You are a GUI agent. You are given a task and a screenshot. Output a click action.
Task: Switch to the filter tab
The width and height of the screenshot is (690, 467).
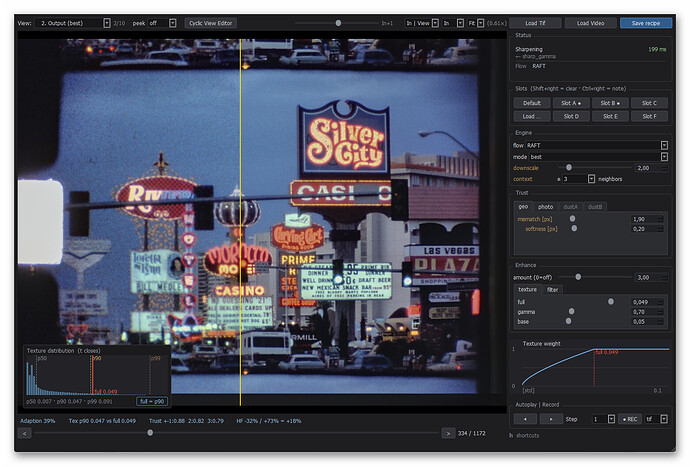click(552, 290)
